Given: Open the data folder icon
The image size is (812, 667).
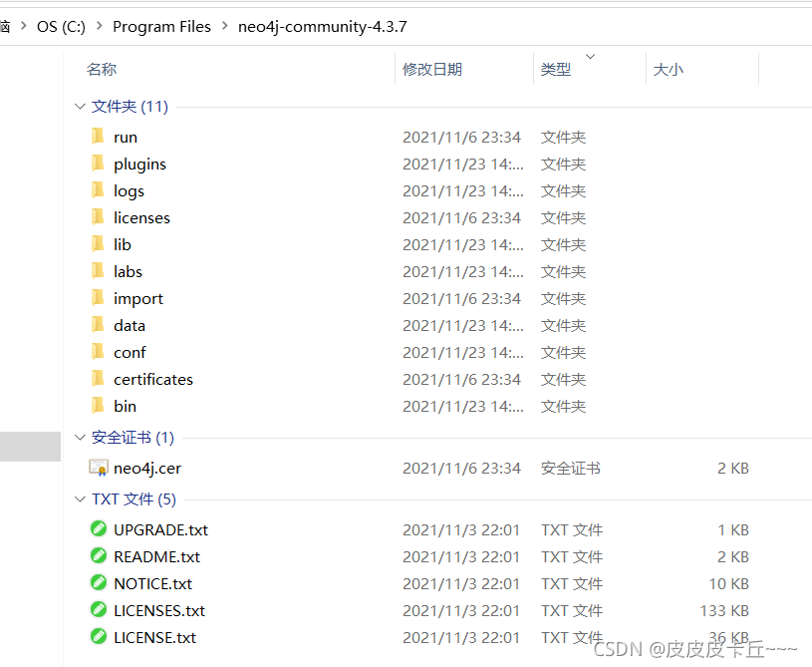Looking at the screenshot, I should point(98,325).
